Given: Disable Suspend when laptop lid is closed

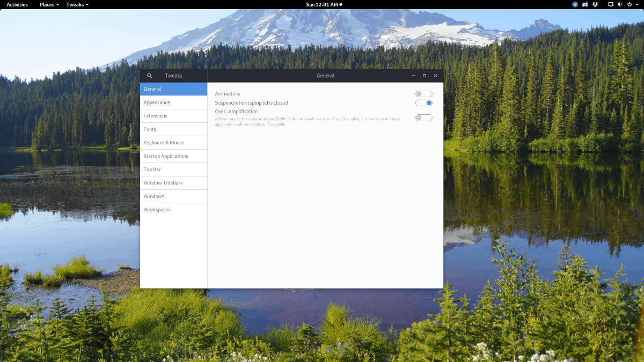Looking at the screenshot, I should pos(423,102).
